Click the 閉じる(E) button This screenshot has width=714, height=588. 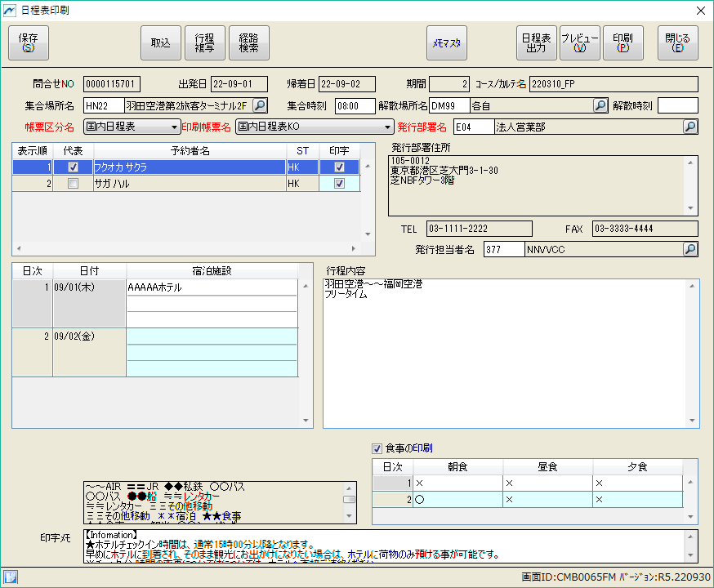tap(677, 42)
